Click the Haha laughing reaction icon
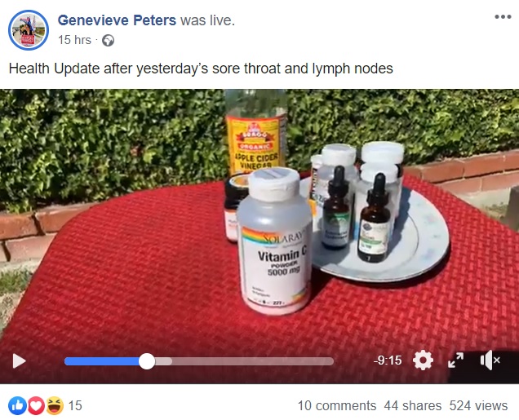Viewport: 519px width, 420px height. (x=55, y=405)
